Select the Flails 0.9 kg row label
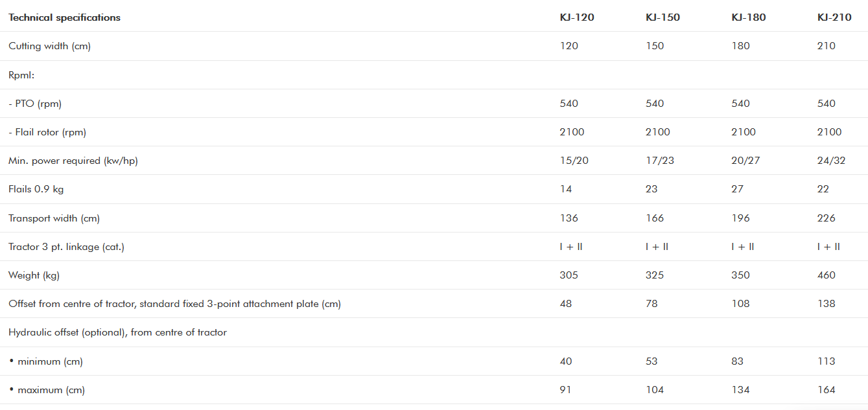 click(36, 189)
